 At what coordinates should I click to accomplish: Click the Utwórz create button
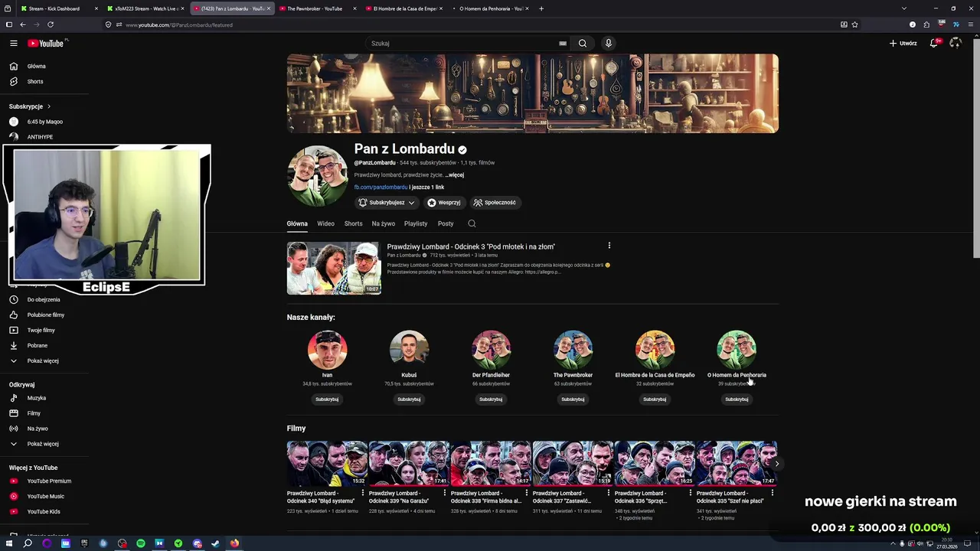[x=903, y=44]
